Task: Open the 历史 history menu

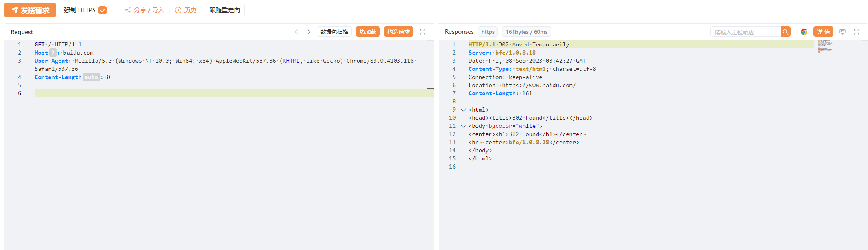Action: tap(186, 10)
